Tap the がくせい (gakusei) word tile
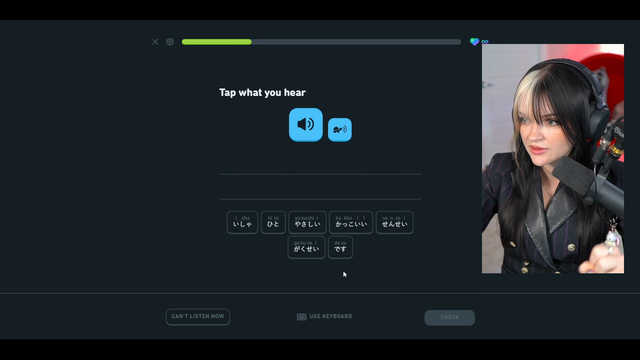Screen dimensions: 640x360 pyautogui.click(x=306, y=247)
